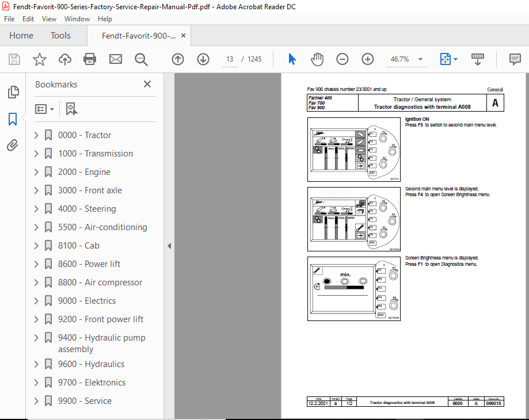Jump to 9600 - Hydraulics bookmark

(91, 364)
